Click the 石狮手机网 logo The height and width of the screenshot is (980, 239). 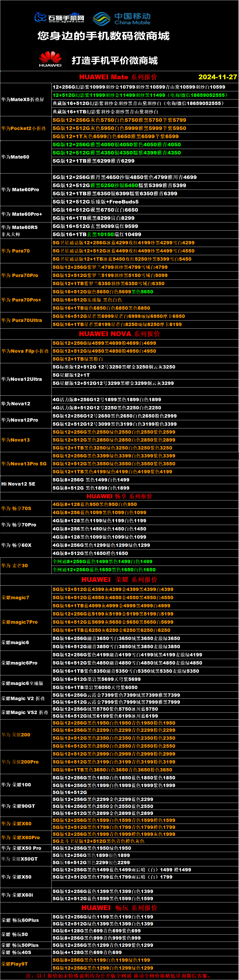[59, 18]
